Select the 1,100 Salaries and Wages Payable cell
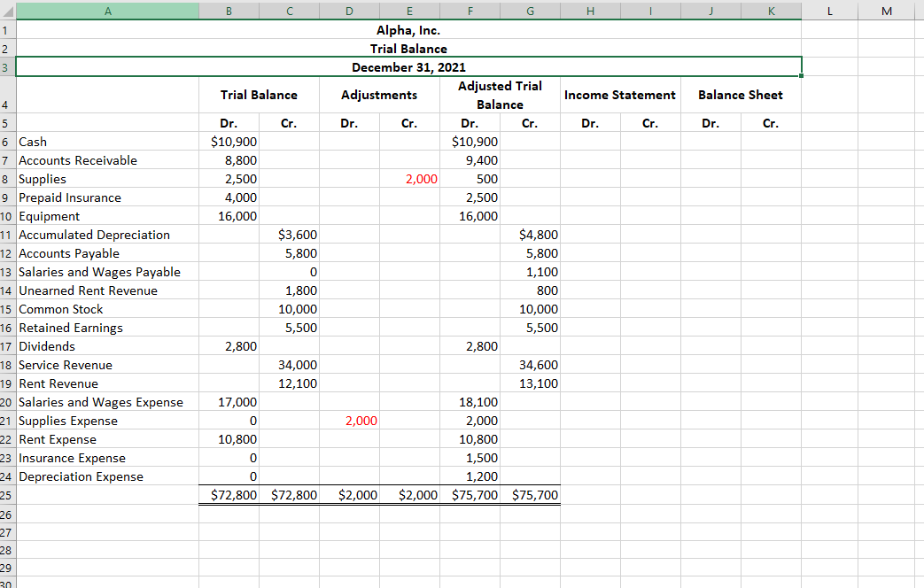This screenshot has height=588, width=924. 530,272
